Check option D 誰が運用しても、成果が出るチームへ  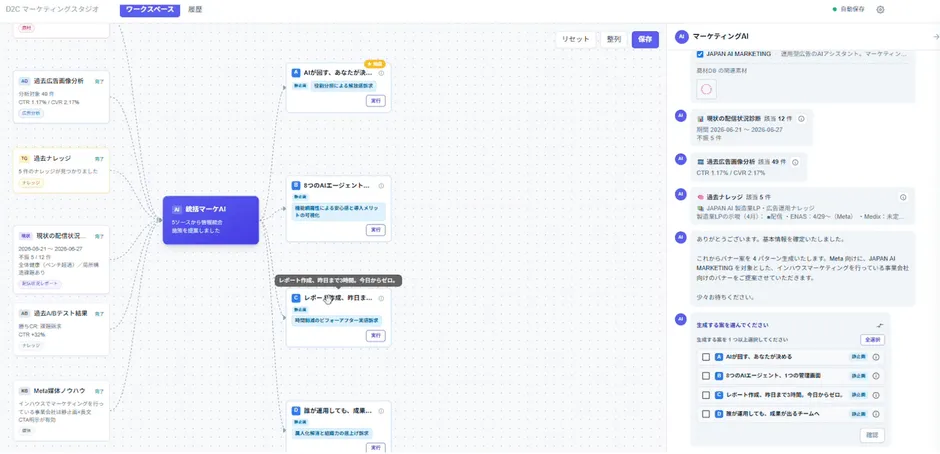pyautogui.click(x=706, y=414)
